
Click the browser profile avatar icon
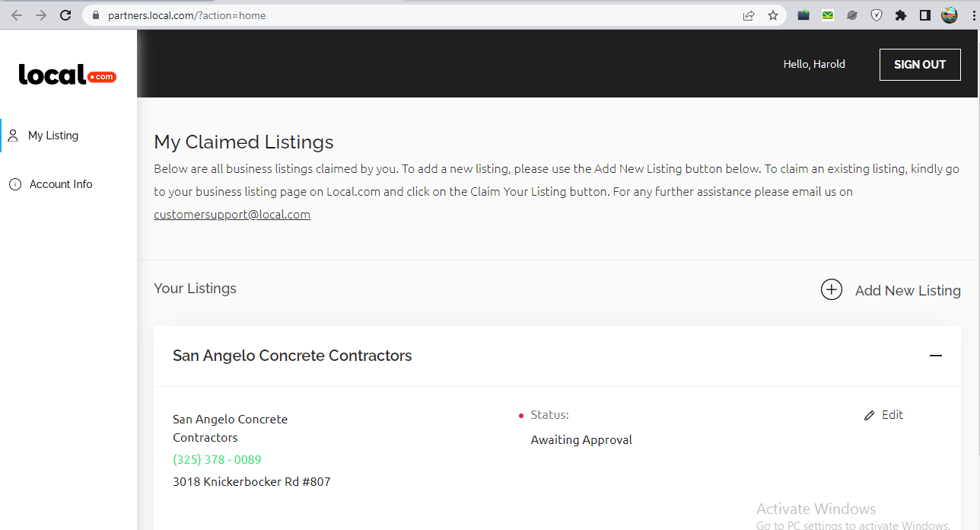pos(949,15)
